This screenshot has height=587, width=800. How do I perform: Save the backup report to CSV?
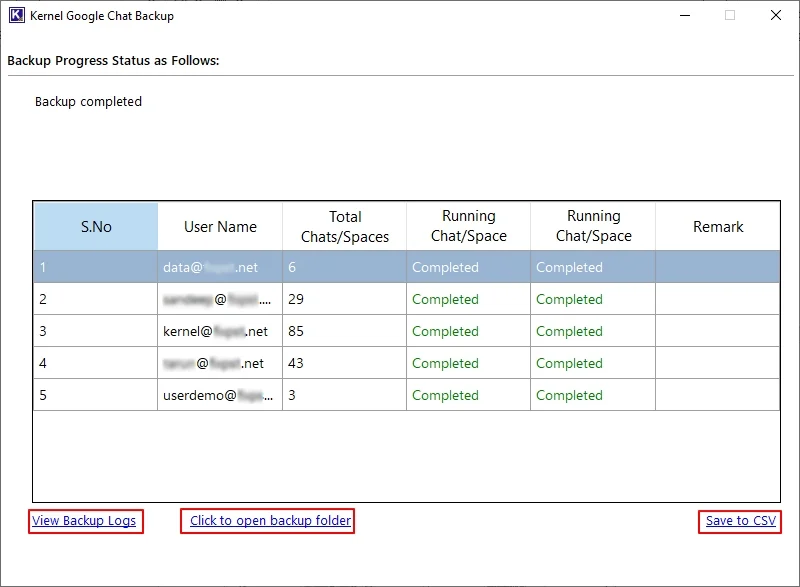tap(739, 520)
